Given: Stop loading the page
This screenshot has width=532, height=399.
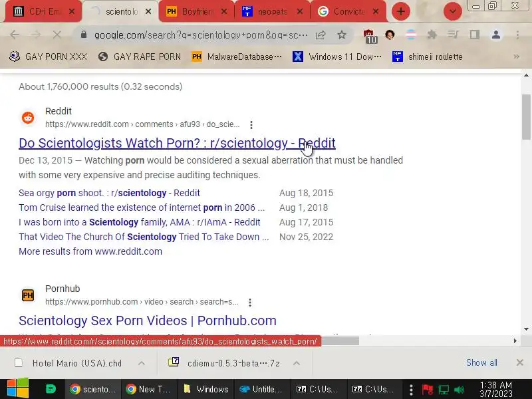Looking at the screenshot, I should tap(57, 35).
